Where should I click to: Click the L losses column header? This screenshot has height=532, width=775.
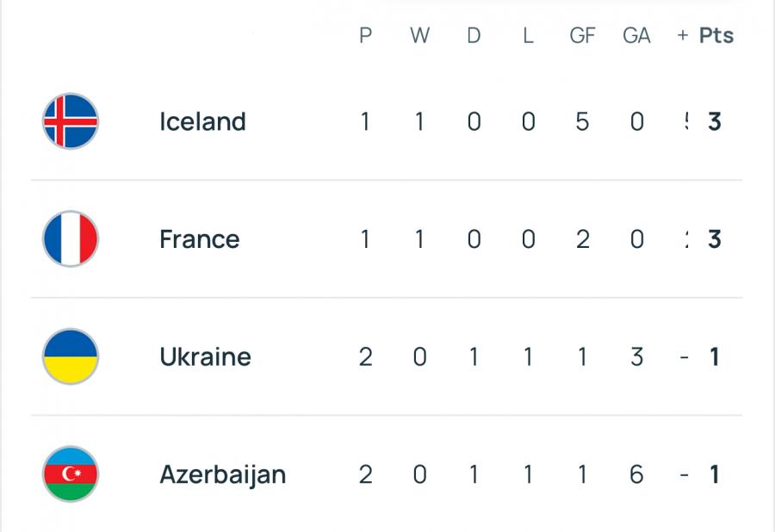(529, 35)
